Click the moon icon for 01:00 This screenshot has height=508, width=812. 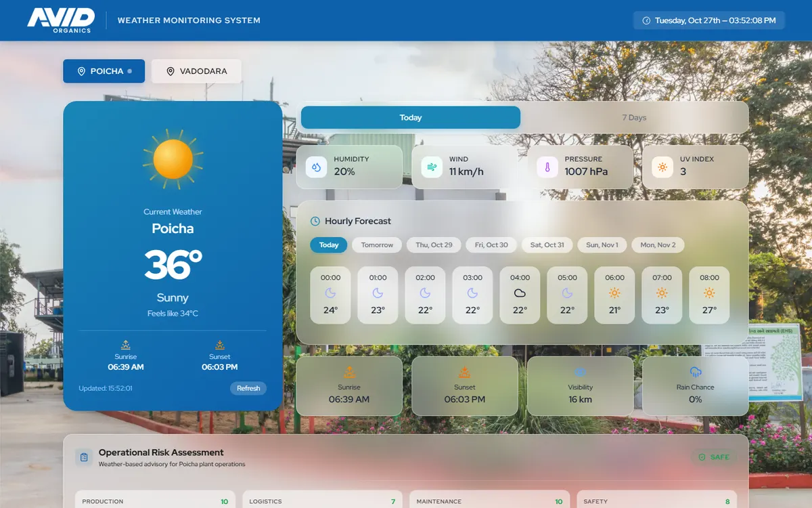(x=378, y=293)
